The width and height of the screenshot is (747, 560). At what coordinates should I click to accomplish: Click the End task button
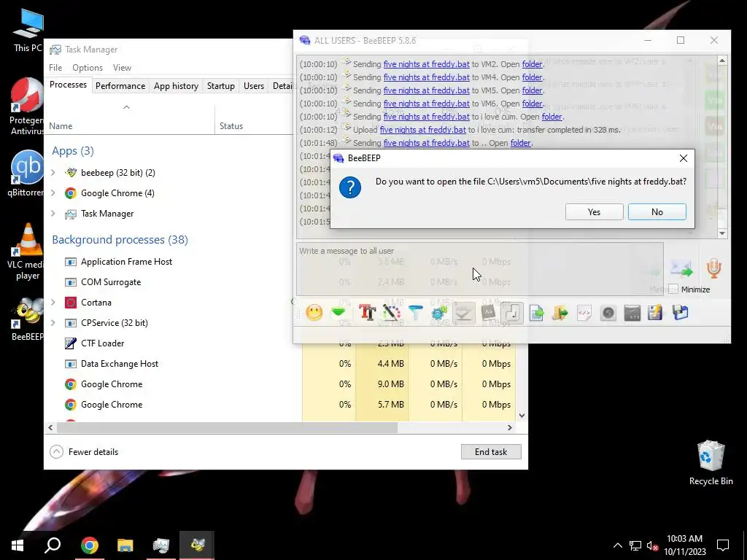491,452
